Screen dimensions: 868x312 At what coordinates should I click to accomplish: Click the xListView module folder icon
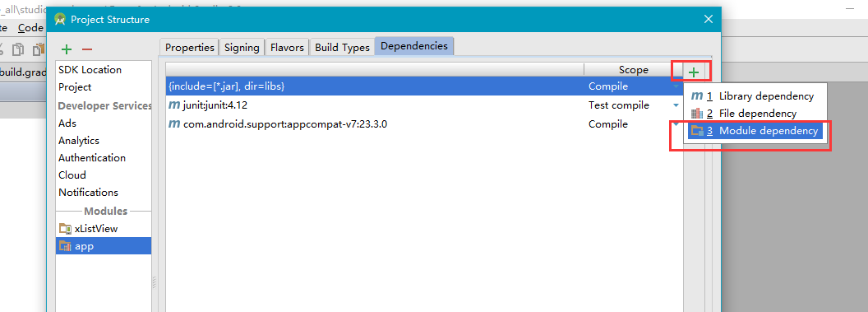click(65, 228)
